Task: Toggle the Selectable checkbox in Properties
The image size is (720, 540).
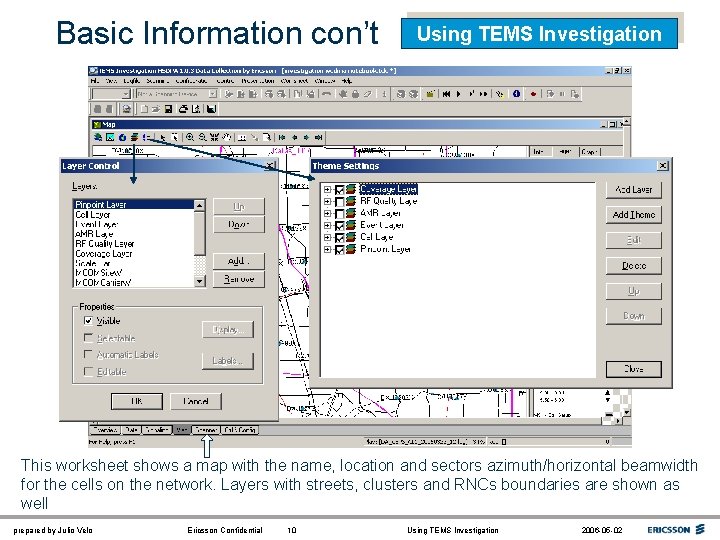Action: [x=88, y=338]
